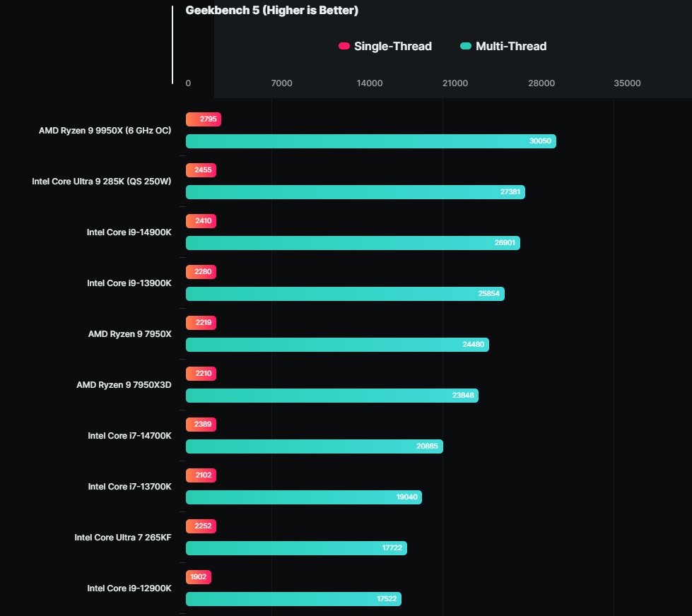This screenshot has width=692, height=616.
Task: Select the 25854 bar for i9-13900K
Action: [345, 294]
